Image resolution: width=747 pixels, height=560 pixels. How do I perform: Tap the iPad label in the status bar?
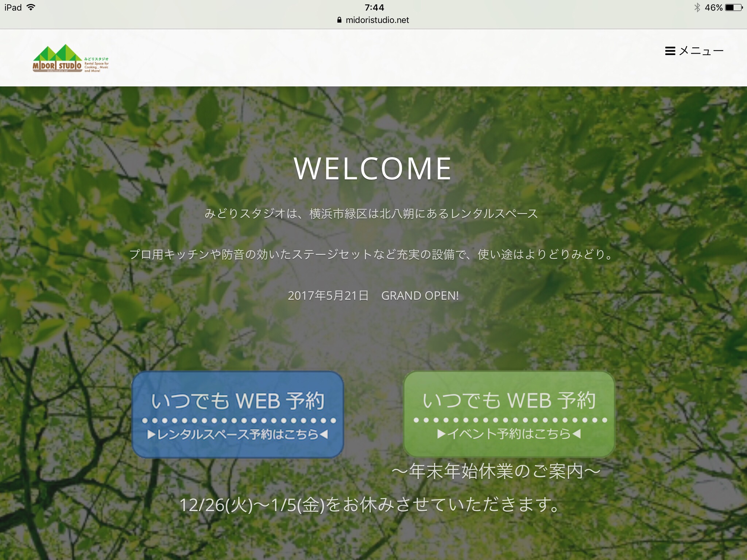pyautogui.click(x=13, y=8)
